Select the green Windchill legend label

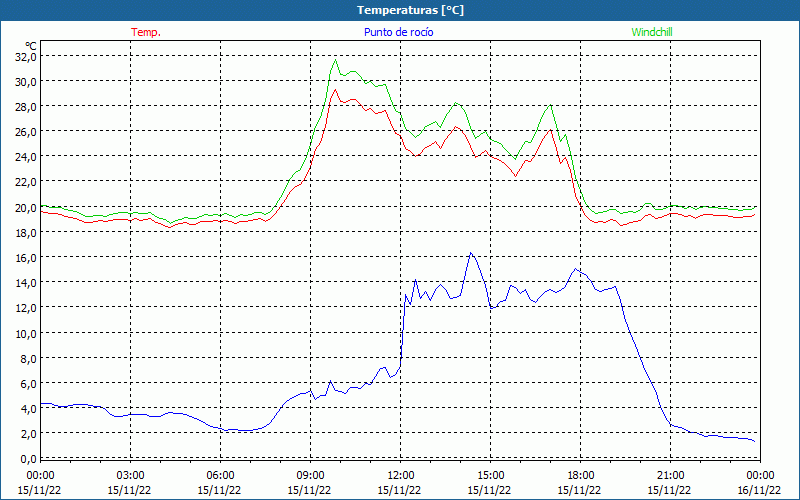point(652,32)
